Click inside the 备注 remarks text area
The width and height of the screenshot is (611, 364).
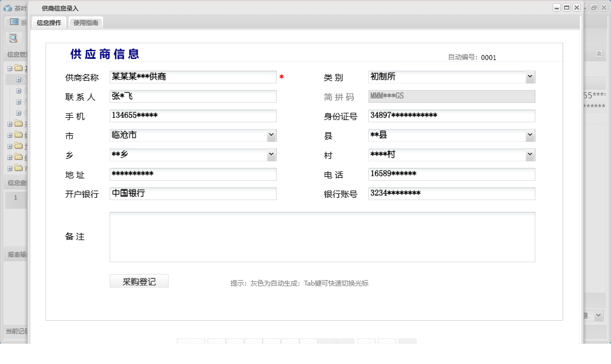(323, 237)
